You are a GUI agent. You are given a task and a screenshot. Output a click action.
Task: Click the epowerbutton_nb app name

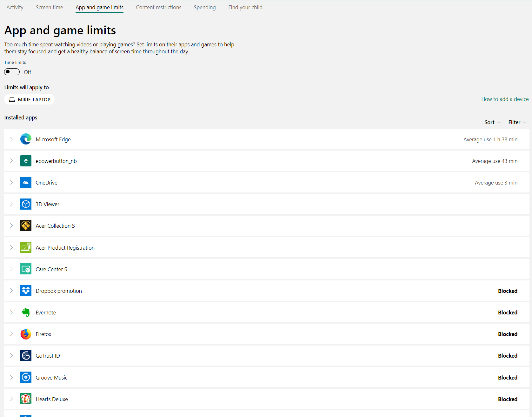tap(56, 161)
